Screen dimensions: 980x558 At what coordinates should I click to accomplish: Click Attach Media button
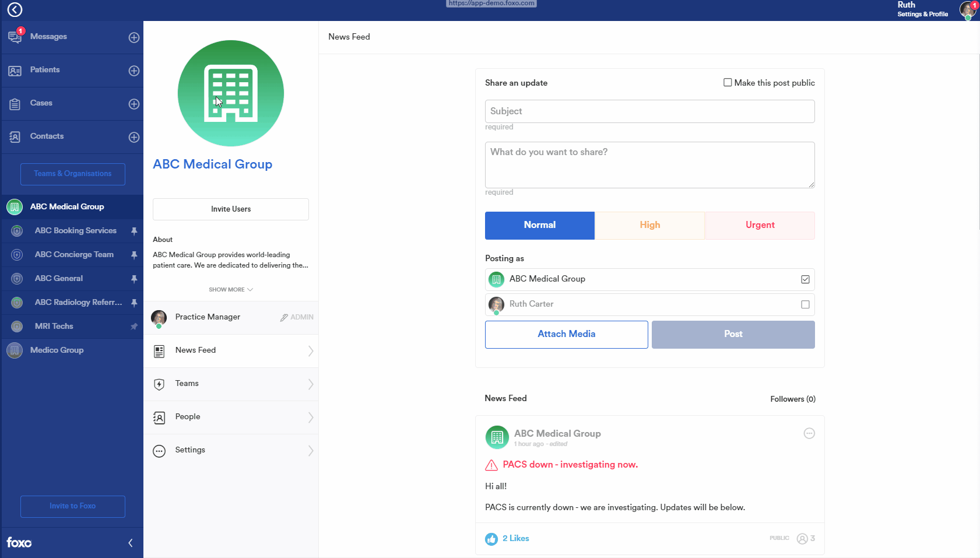coord(567,335)
